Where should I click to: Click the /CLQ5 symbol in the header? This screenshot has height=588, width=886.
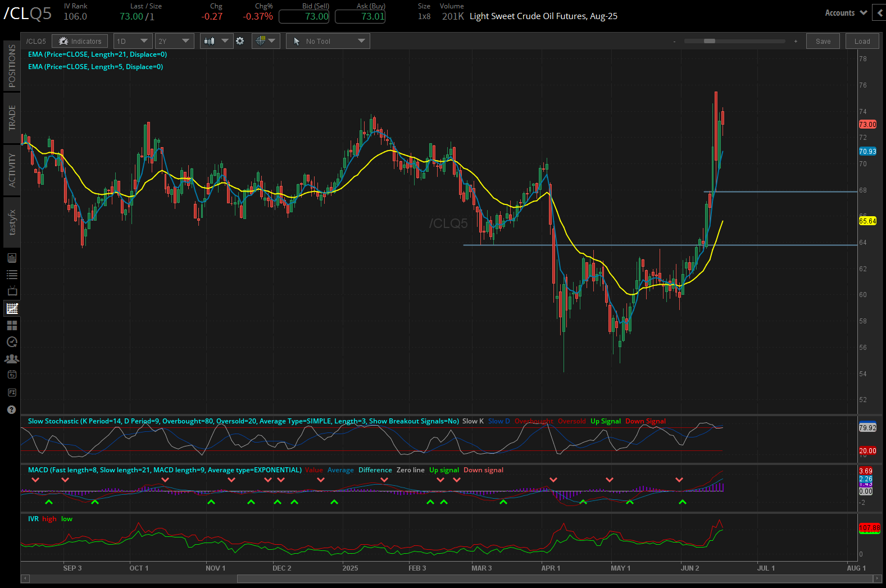(28, 13)
